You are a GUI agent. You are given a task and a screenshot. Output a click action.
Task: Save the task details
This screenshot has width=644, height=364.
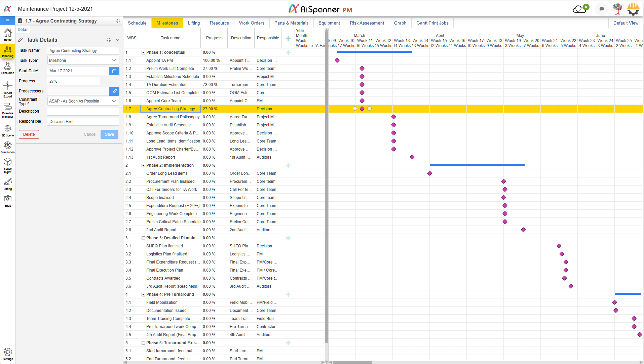click(109, 134)
